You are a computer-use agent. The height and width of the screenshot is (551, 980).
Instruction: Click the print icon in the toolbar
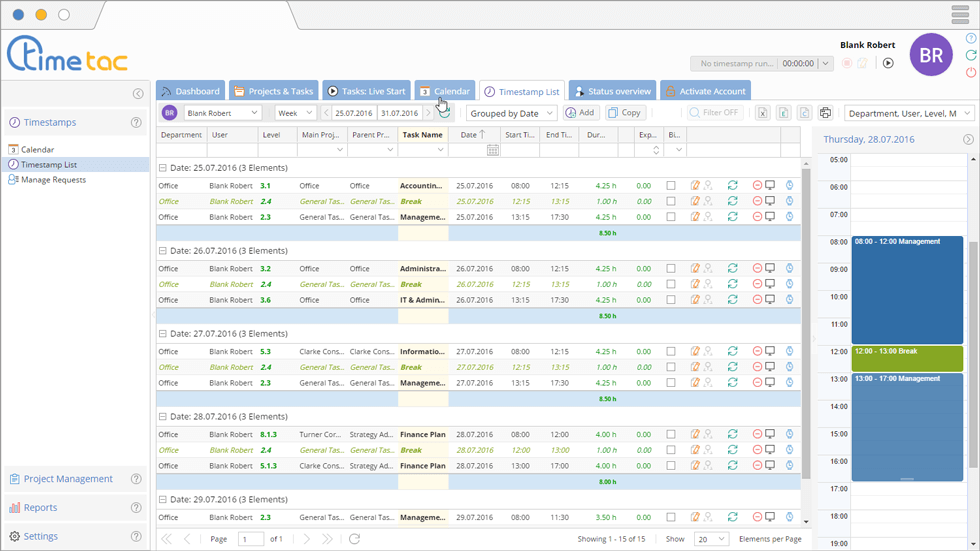[825, 113]
